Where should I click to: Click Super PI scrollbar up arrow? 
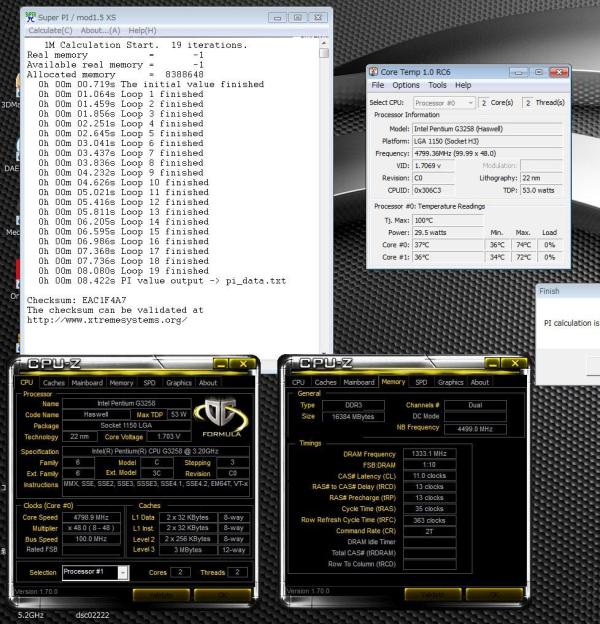(x=324, y=43)
